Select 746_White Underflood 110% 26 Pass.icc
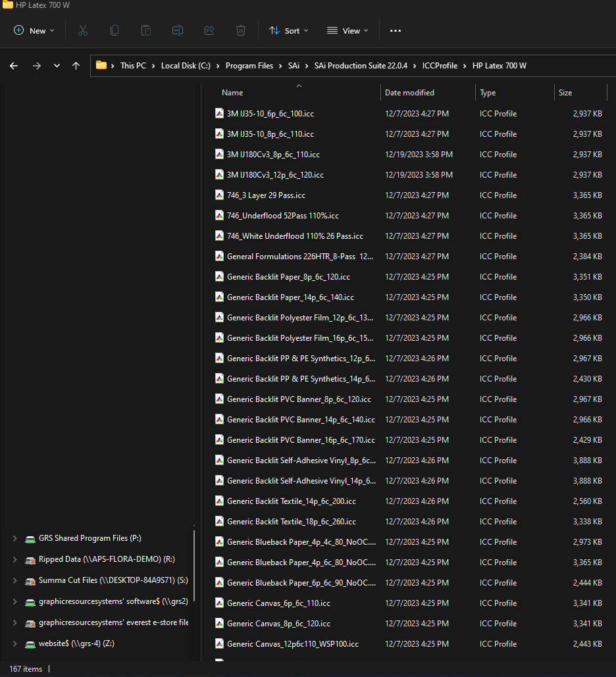The height and width of the screenshot is (677, 616). [295, 236]
